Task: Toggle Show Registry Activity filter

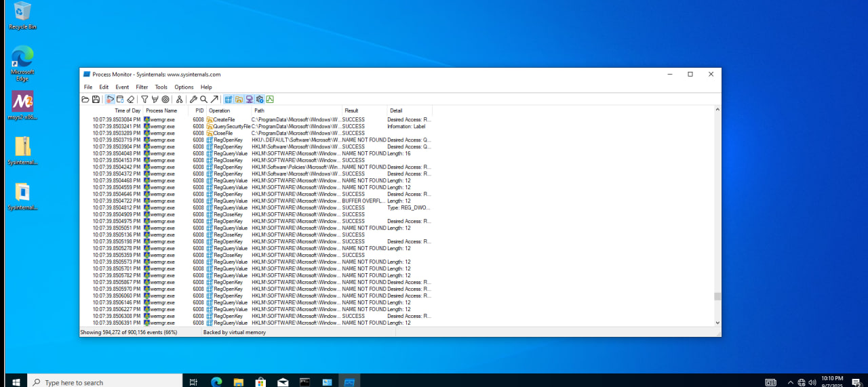Action: [229, 100]
